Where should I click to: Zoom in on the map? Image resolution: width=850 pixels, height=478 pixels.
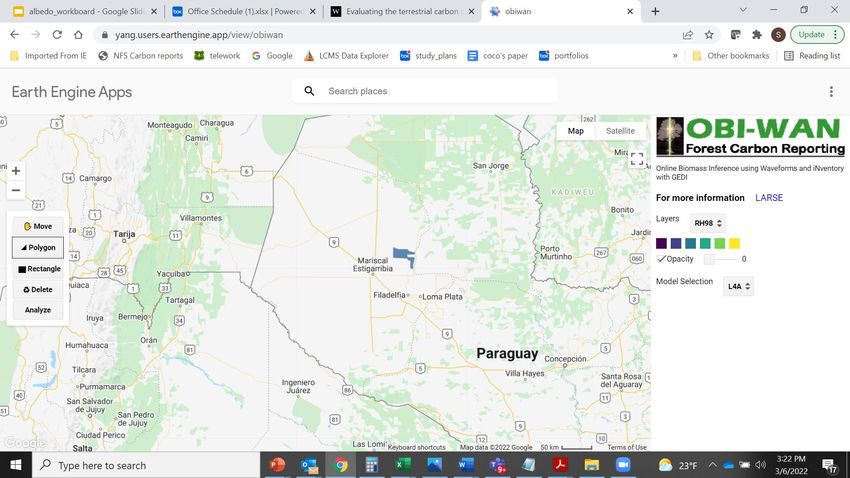tap(16, 171)
